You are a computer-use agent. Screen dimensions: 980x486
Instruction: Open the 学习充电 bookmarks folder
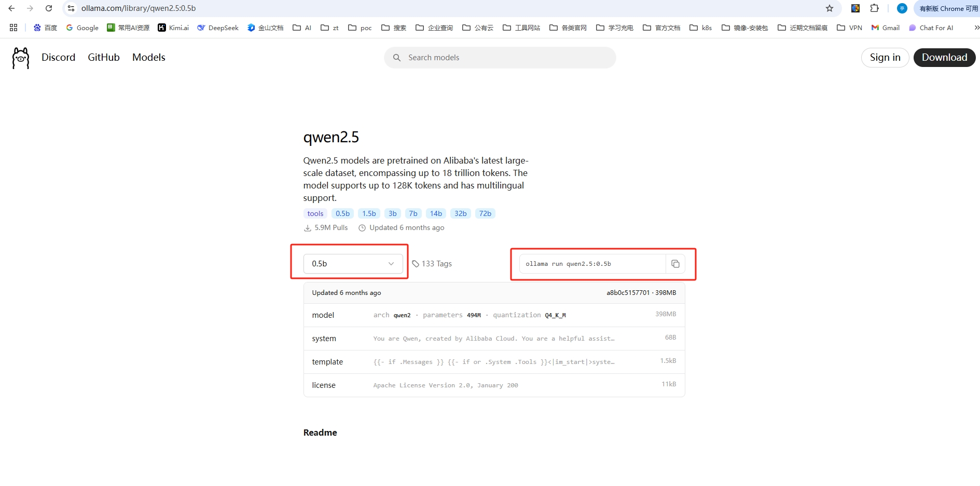click(615, 28)
